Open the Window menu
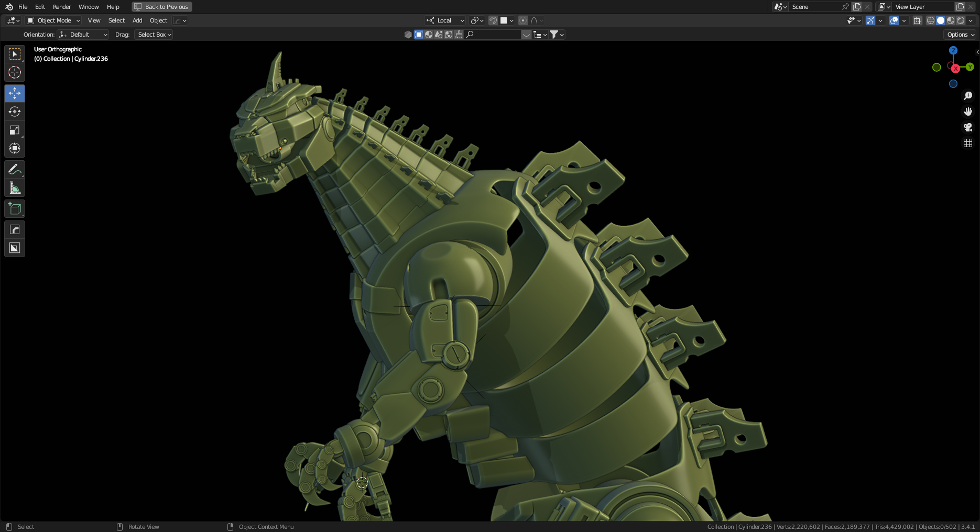This screenshot has width=980, height=532. click(x=89, y=7)
